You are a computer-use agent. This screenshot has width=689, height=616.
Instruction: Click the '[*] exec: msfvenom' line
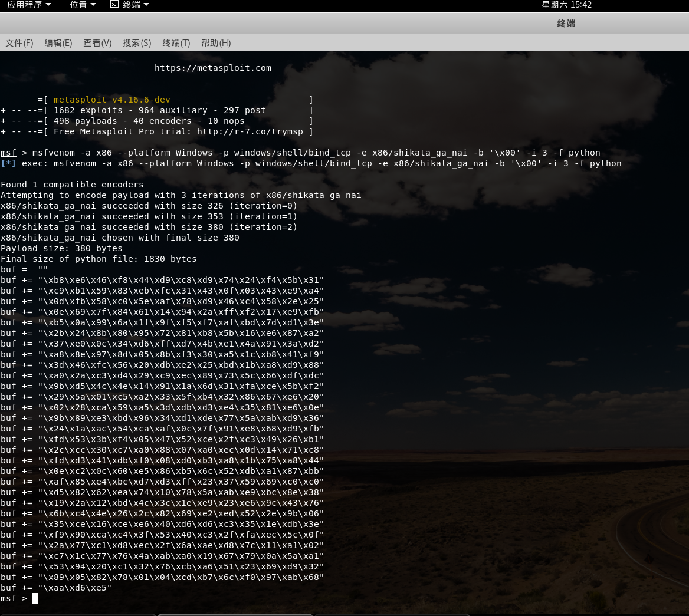point(311,163)
